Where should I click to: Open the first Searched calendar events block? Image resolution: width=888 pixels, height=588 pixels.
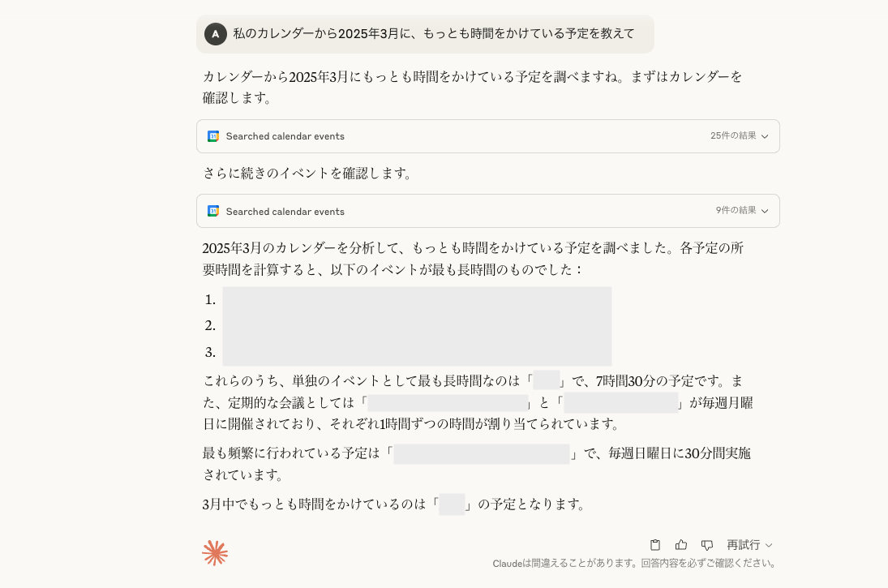click(488, 136)
